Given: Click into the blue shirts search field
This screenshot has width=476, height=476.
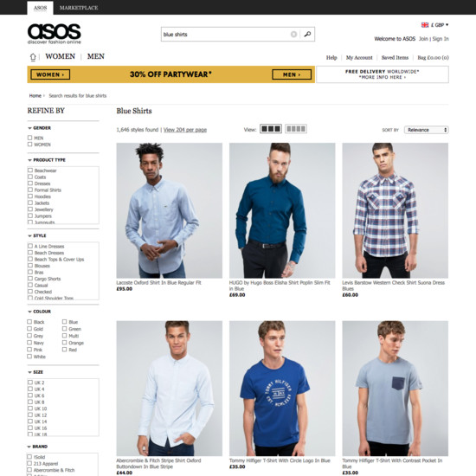Looking at the screenshot, I should point(225,35).
